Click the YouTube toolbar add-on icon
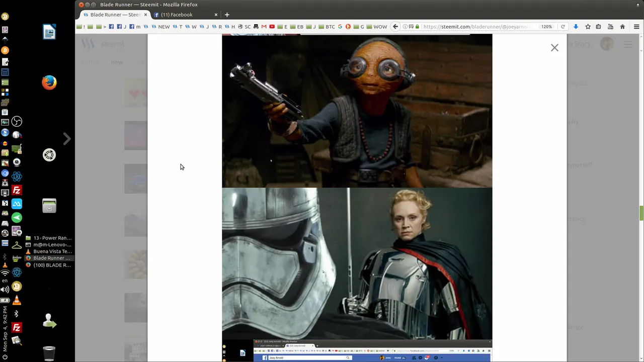The width and height of the screenshot is (644, 362). [x=610, y=27]
